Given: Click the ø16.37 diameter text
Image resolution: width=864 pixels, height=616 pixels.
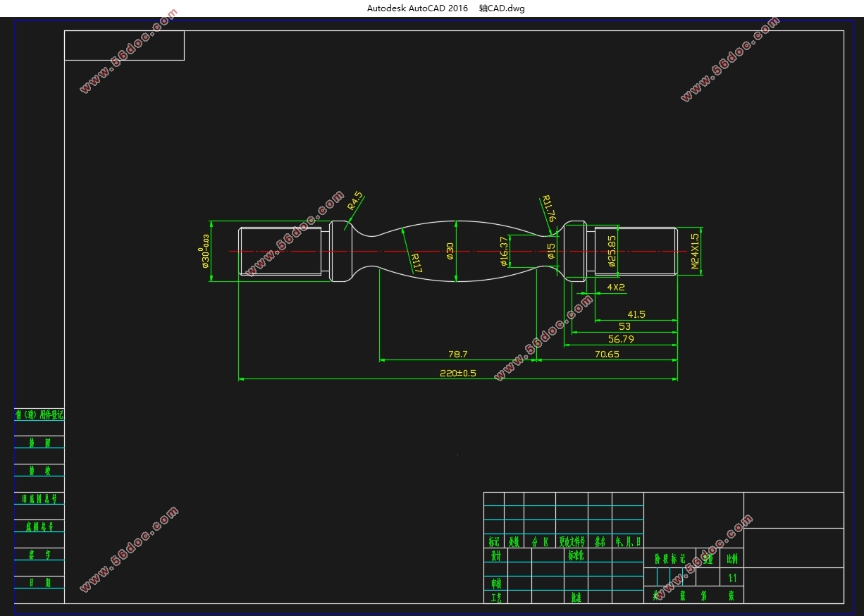Looking at the screenshot, I should point(503,252).
